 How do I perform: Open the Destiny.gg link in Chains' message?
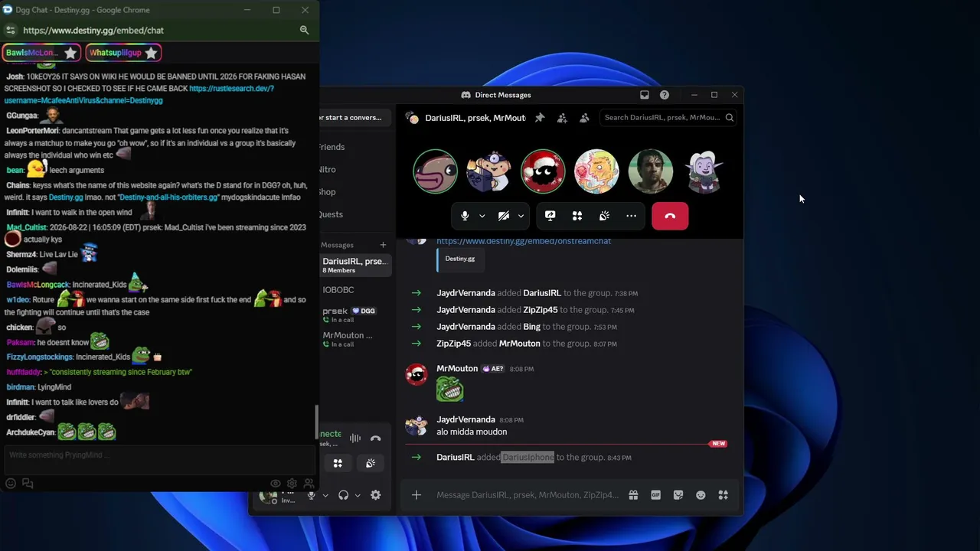(x=66, y=197)
